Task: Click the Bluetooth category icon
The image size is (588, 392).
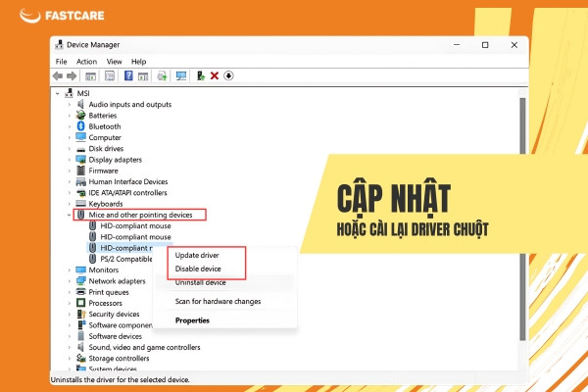Action: click(80, 126)
